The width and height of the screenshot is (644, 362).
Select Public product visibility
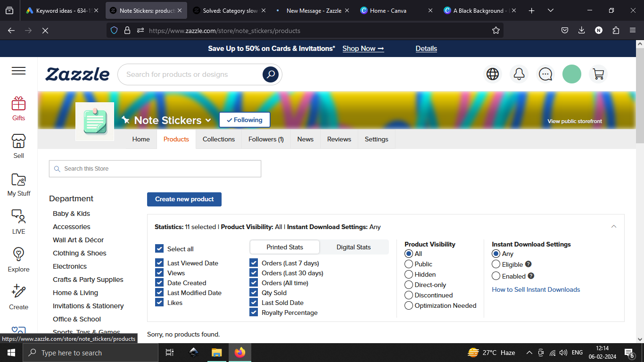point(409,264)
